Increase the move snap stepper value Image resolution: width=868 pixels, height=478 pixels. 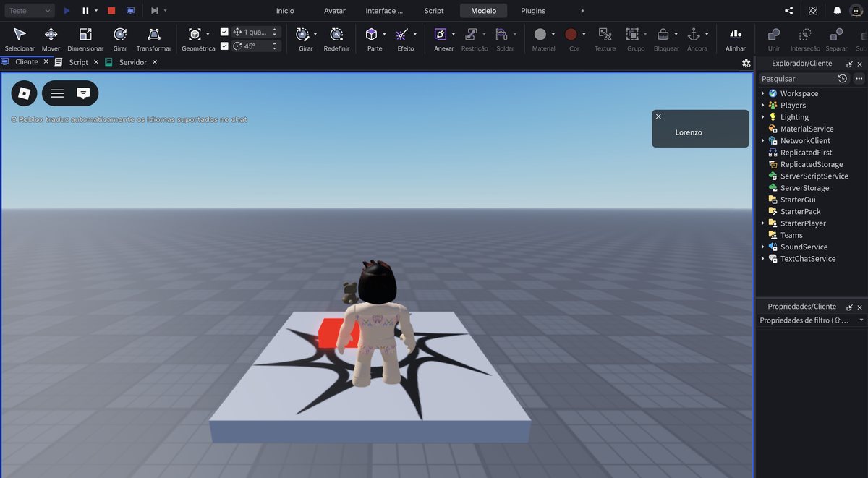click(274, 30)
